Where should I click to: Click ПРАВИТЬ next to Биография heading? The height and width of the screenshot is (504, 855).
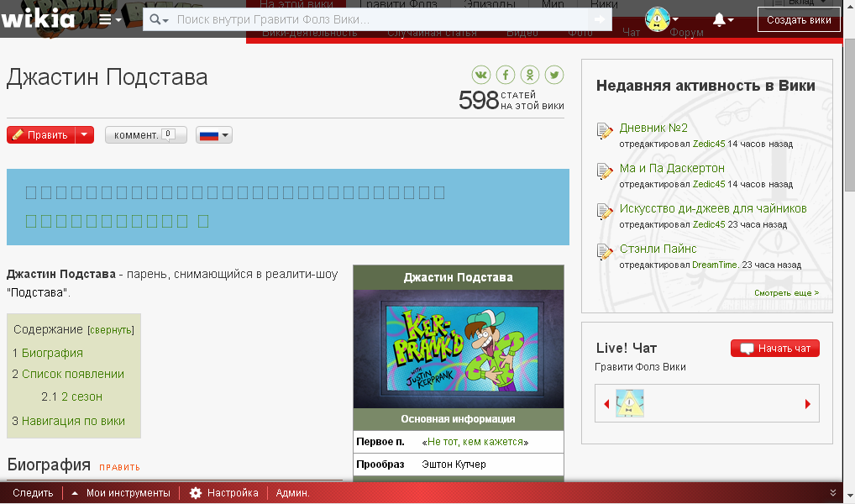[x=119, y=467]
